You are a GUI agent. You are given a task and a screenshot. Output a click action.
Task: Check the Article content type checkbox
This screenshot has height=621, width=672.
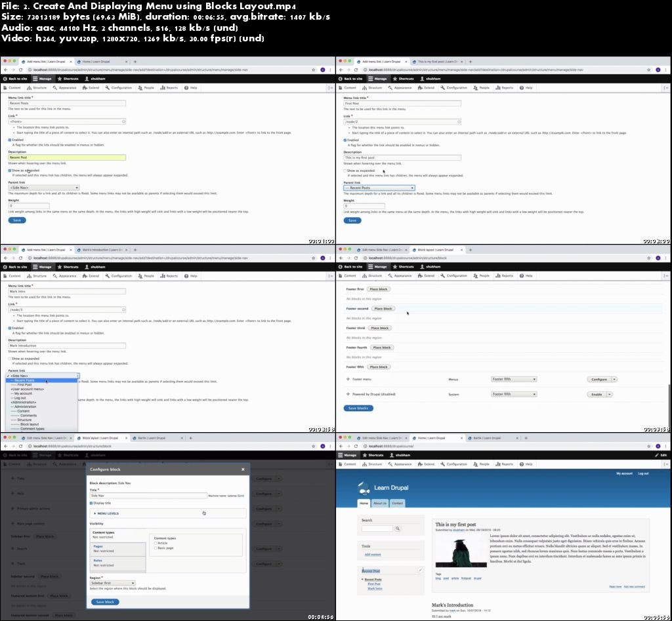point(156,543)
